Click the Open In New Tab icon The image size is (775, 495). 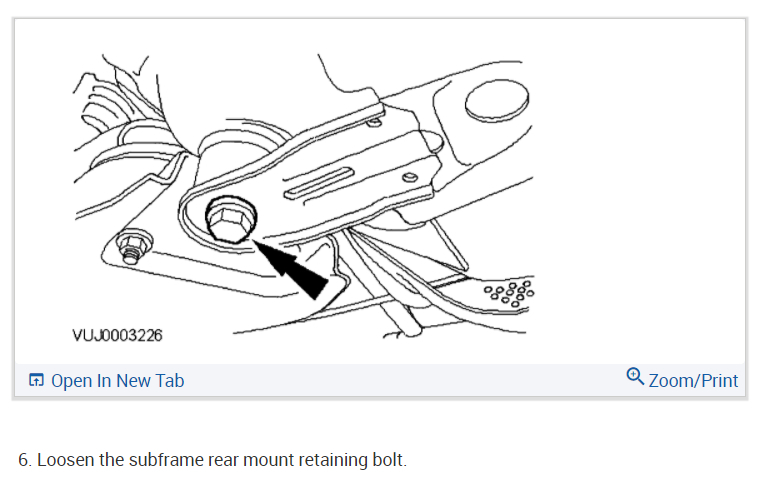[36, 380]
